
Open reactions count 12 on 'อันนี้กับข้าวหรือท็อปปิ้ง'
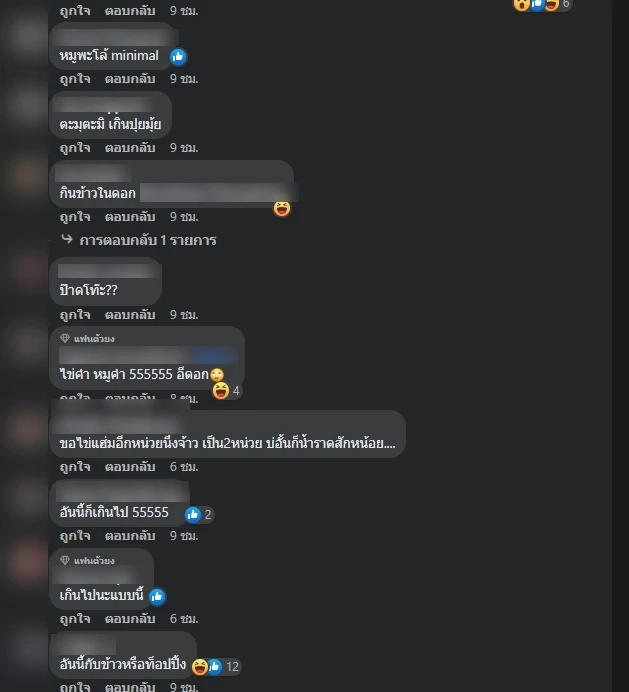coord(217,666)
